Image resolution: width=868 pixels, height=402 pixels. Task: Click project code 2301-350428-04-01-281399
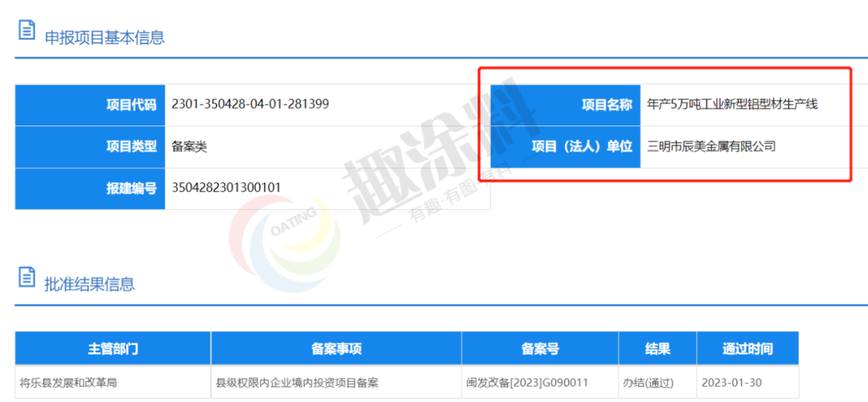(x=250, y=105)
